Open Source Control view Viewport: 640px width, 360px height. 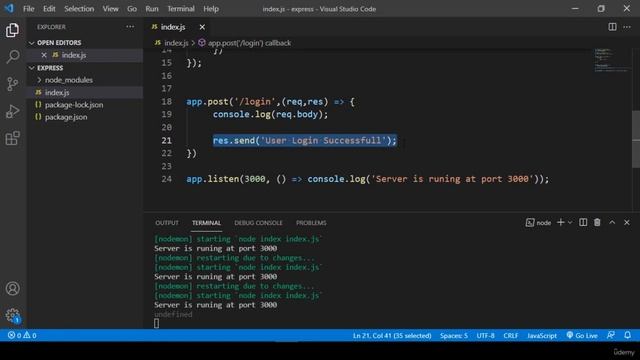pyautogui.click(x=12, y=84)
